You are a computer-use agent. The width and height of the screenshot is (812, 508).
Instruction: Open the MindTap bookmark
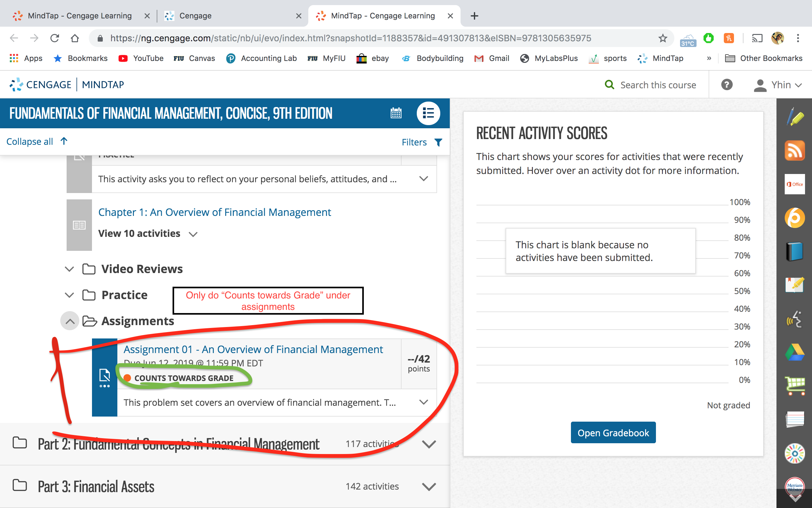(660, 58)
